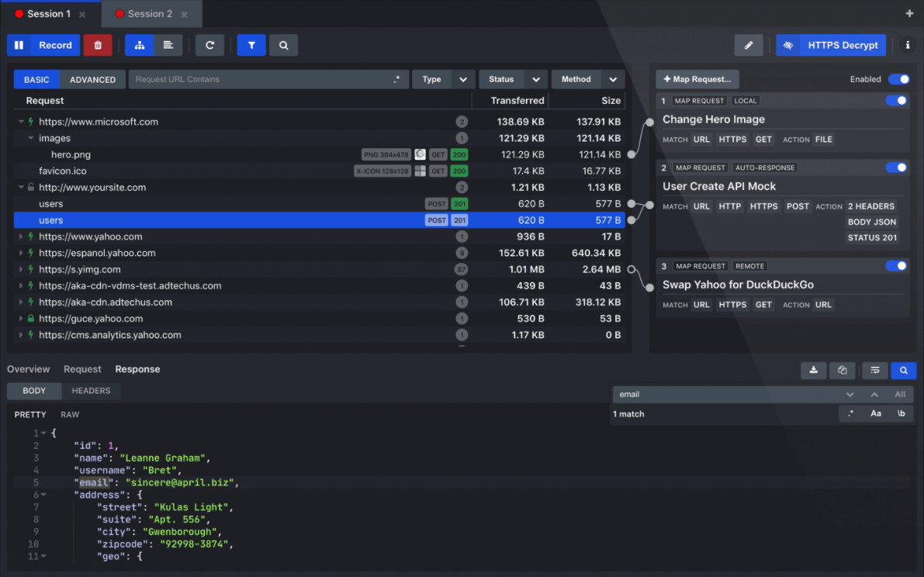Disable the global Enabled switch for map rules
The image size is (924, 577).
click(x=898, y=79)
